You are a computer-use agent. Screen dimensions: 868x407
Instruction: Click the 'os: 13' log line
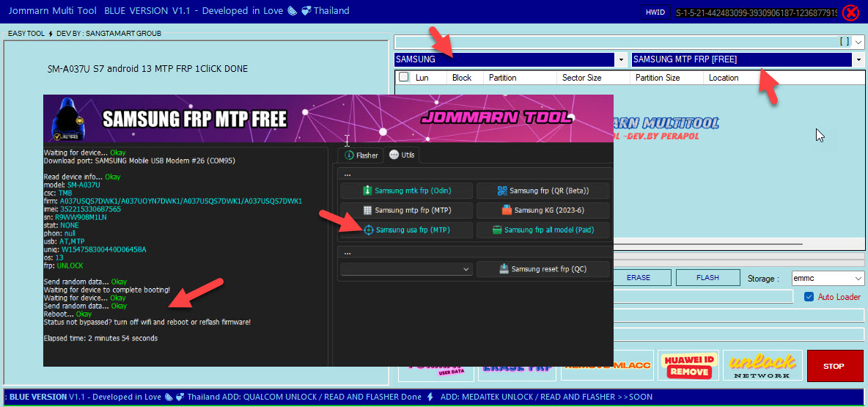tap(54, 257)
